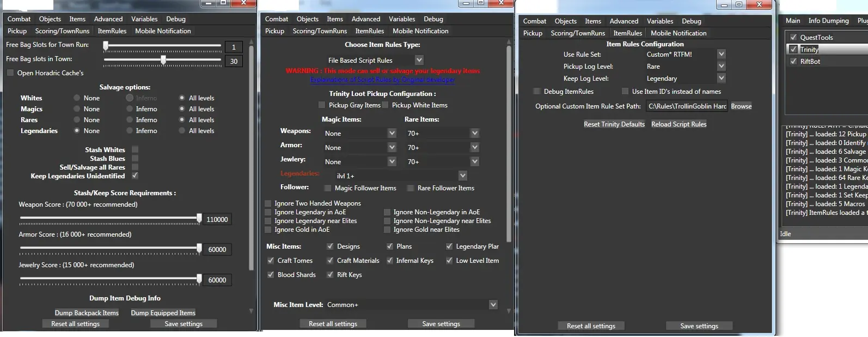The image size is (868, 337).
Task: Disable the RiftBot plugin checkbox
Action: 793,62
